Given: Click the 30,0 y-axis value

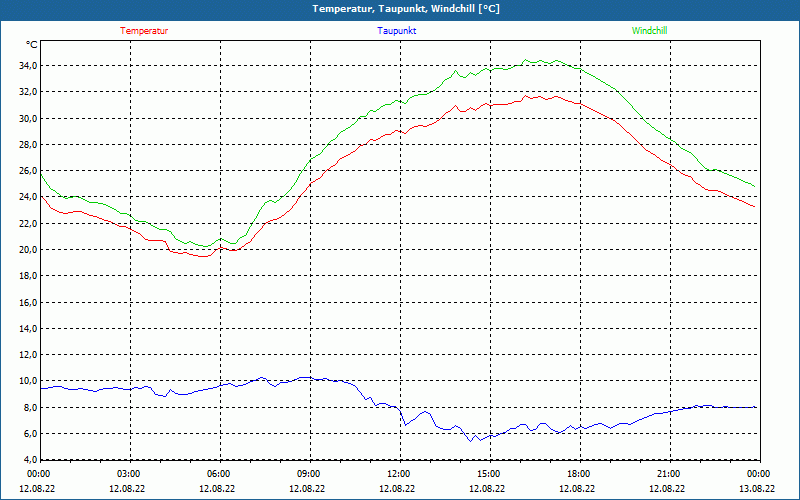Looking at the screenshot, I should pos(28,118).
